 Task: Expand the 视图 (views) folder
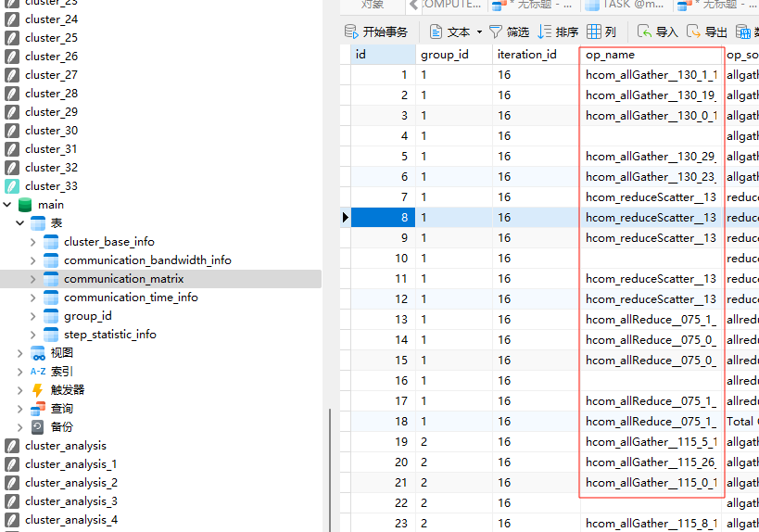click(19, 353)
